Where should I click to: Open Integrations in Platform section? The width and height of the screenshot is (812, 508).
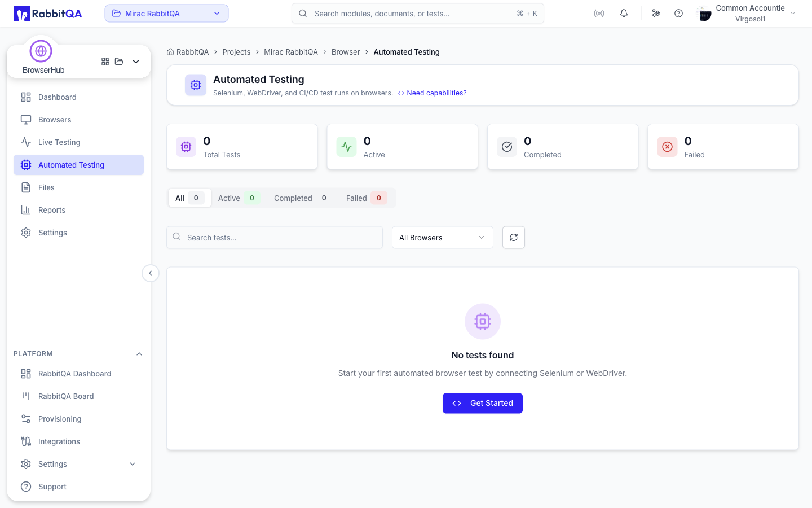pyautogui.click(x=78, y=441)
